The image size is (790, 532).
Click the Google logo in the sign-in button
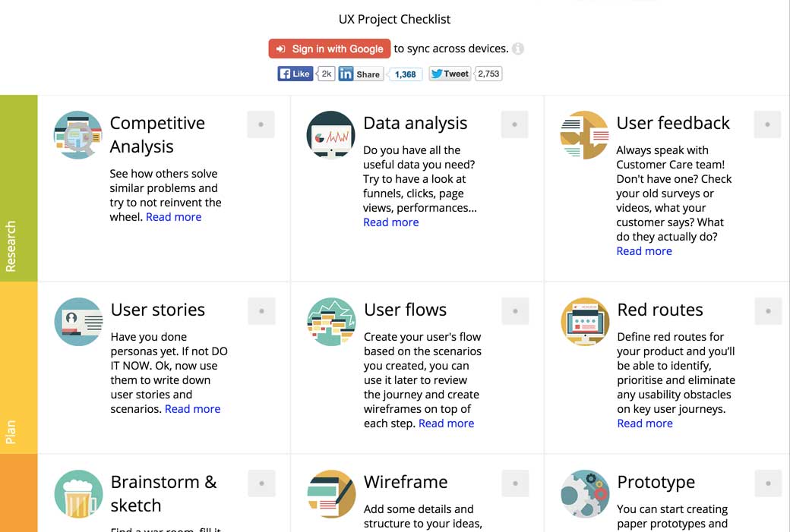(280, 48)
